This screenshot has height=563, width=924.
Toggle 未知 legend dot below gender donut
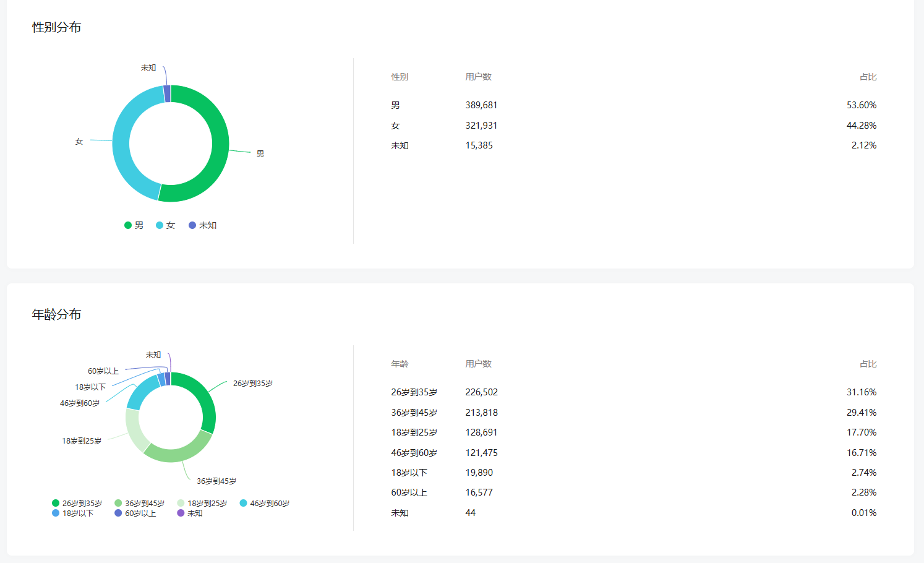point(192,225)
